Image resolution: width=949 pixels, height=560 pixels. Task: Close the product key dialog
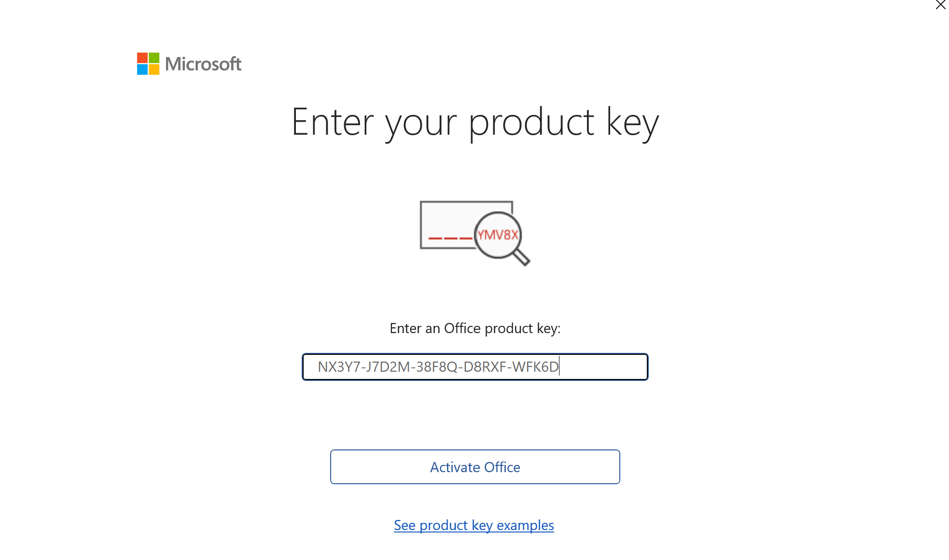(940, 5)
